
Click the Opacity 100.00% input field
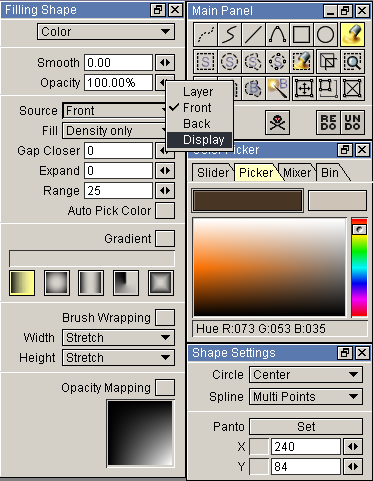pos(119,83)
